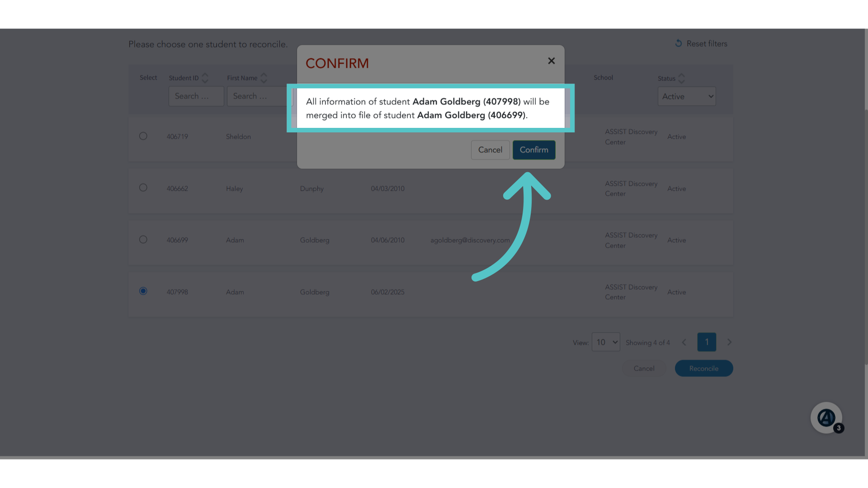Click Reset filters link
Screen dimensions: 868x488
pyautogui.click(x=707, y=44)
